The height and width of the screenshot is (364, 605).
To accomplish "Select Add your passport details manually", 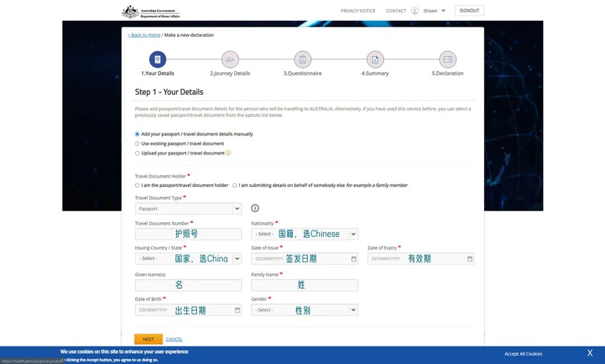I will click(x=137, y=134).
